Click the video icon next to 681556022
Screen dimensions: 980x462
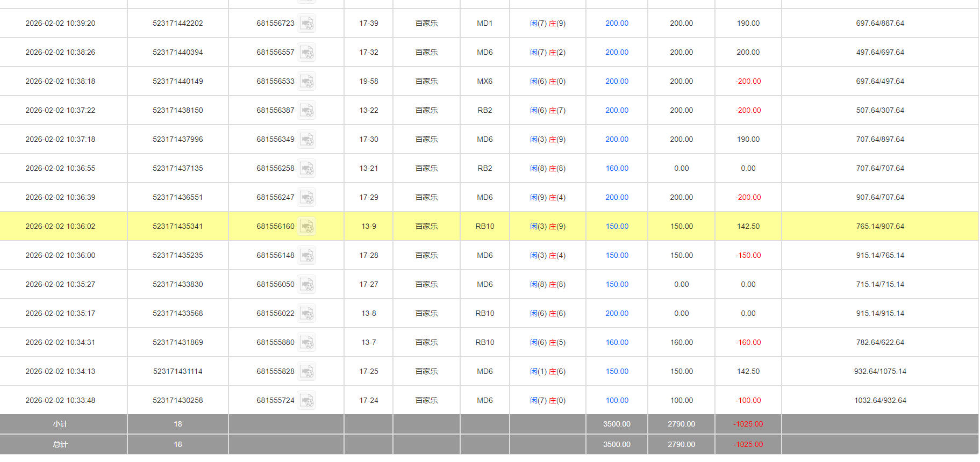(306, 314)
